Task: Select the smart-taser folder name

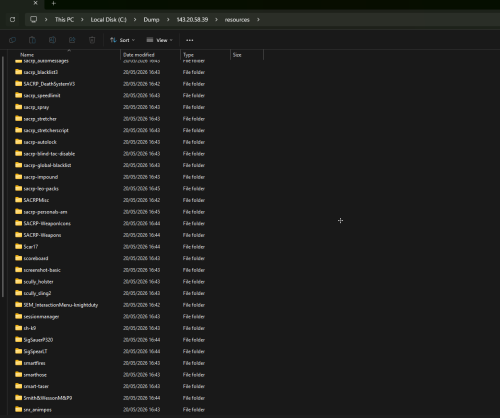Action: tap(36, 386)
